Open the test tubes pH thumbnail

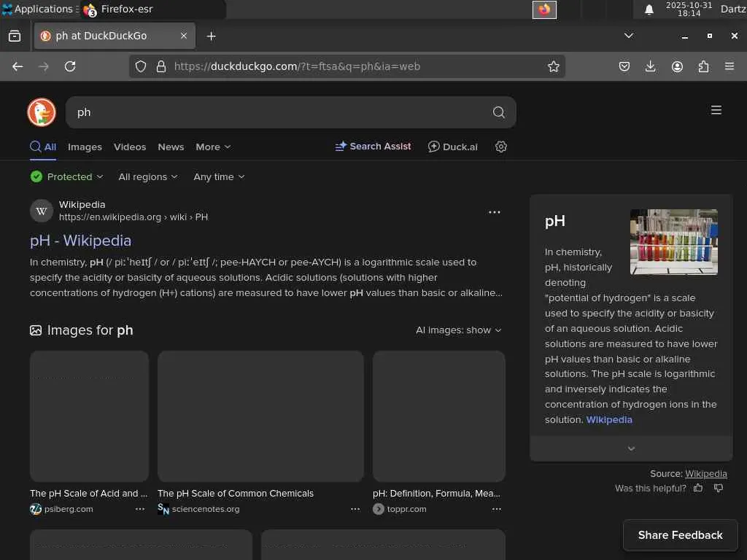tap(673, 242)
